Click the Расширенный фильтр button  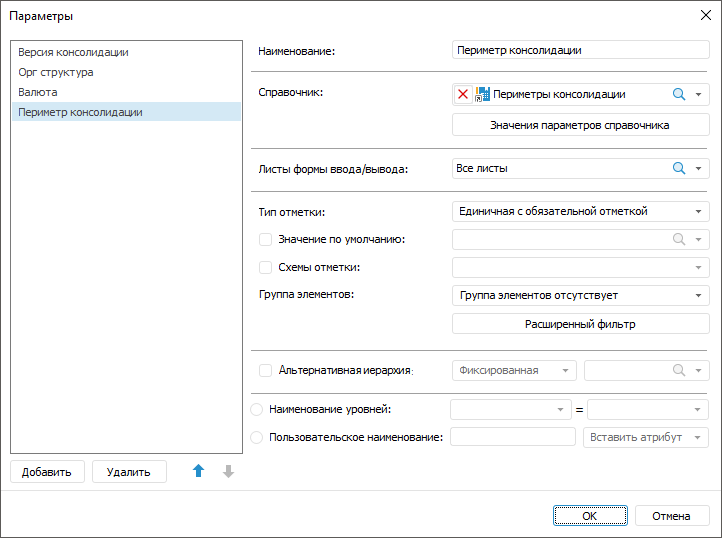580,324
